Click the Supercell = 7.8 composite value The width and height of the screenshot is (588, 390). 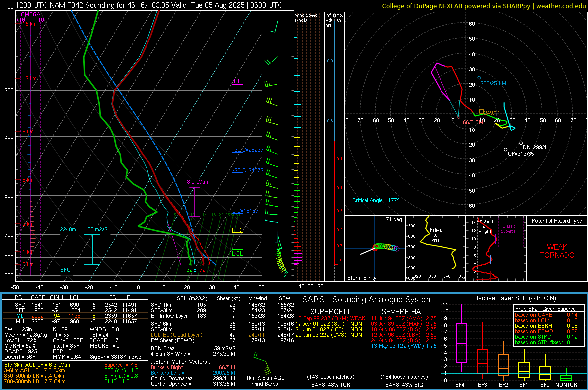click(121, 365)
